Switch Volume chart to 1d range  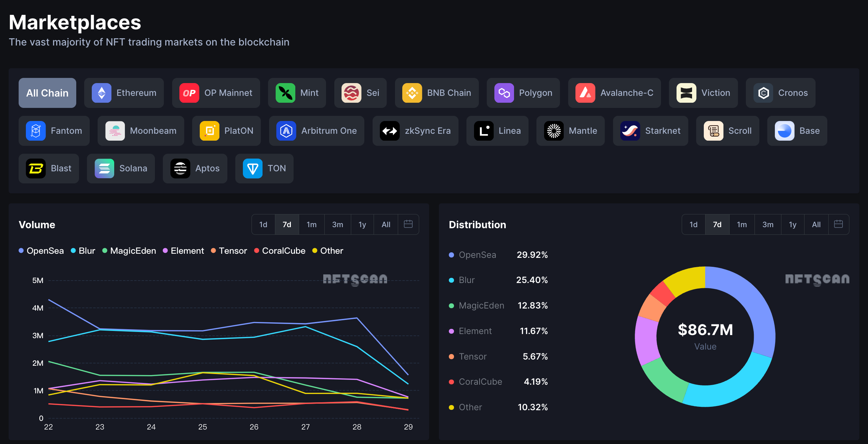(x=263, y=224)
